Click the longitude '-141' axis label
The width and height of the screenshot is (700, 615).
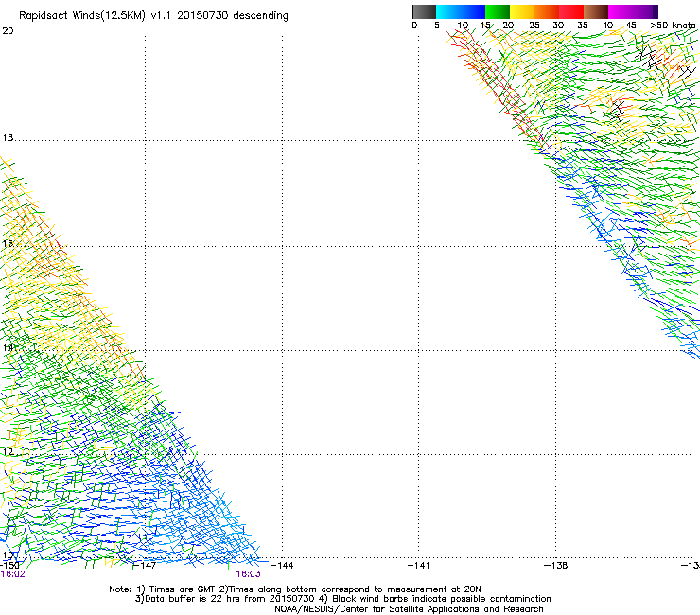(419, 566)
